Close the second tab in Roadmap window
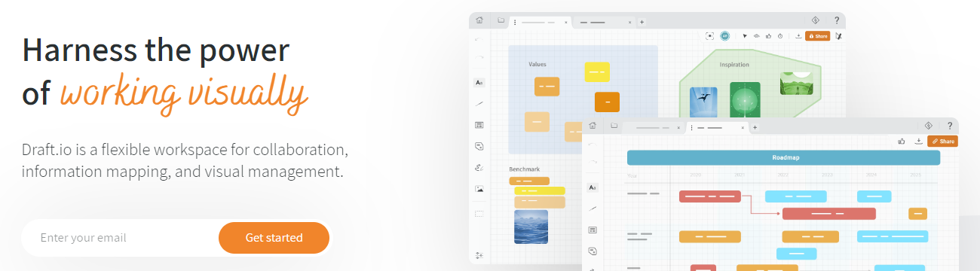 point(743,127)
